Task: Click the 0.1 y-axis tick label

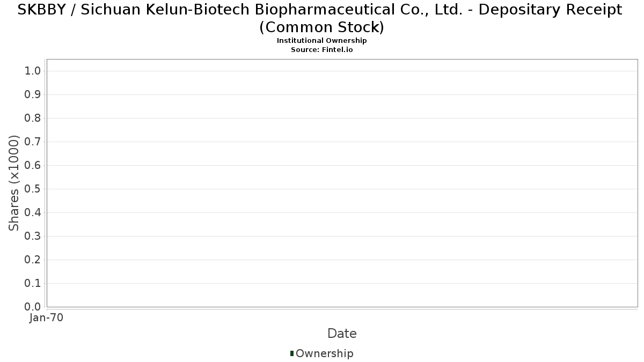Action: pyautogui.click(x=33, y=284)
